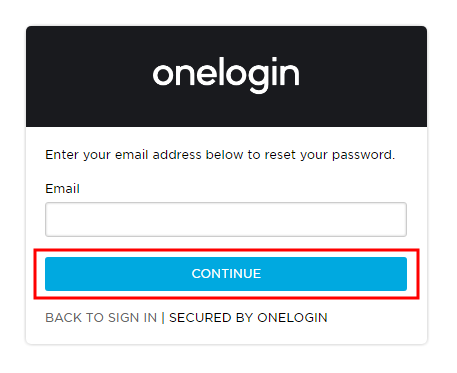Select the pipe separator between footer links
Viewport: 457px width, 373px height.
click(163, 318)
